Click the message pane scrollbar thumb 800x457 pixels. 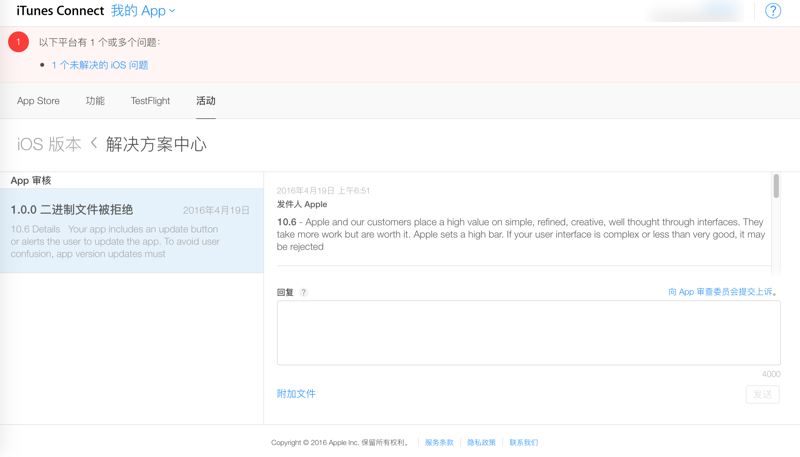776,186
